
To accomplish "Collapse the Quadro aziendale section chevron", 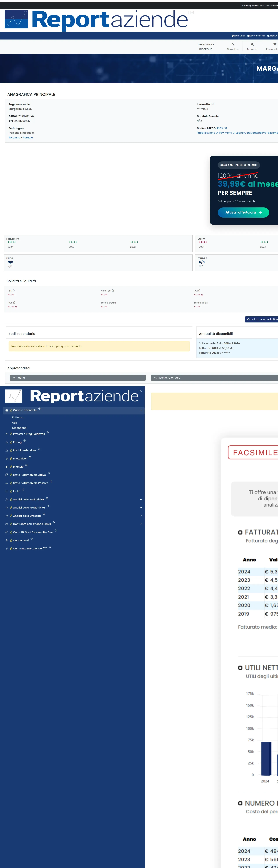I will click(141, 410).
